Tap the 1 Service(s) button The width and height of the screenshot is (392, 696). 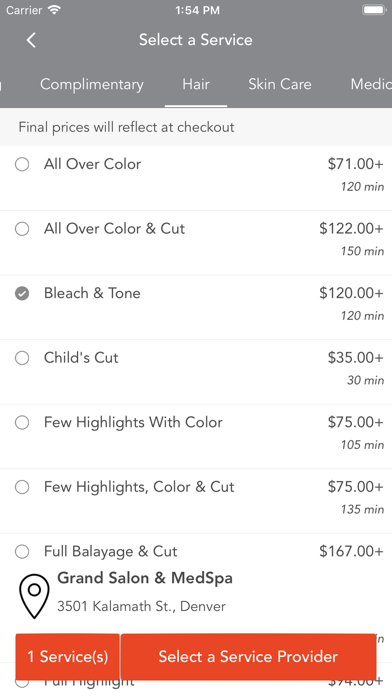point(67,656)
